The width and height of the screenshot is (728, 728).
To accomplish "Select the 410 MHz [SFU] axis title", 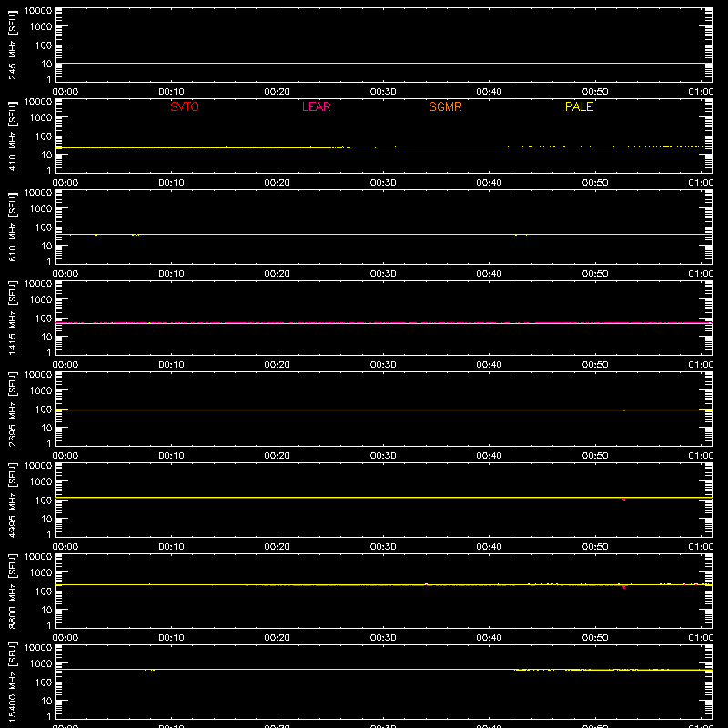I will (x=12, y=136).
